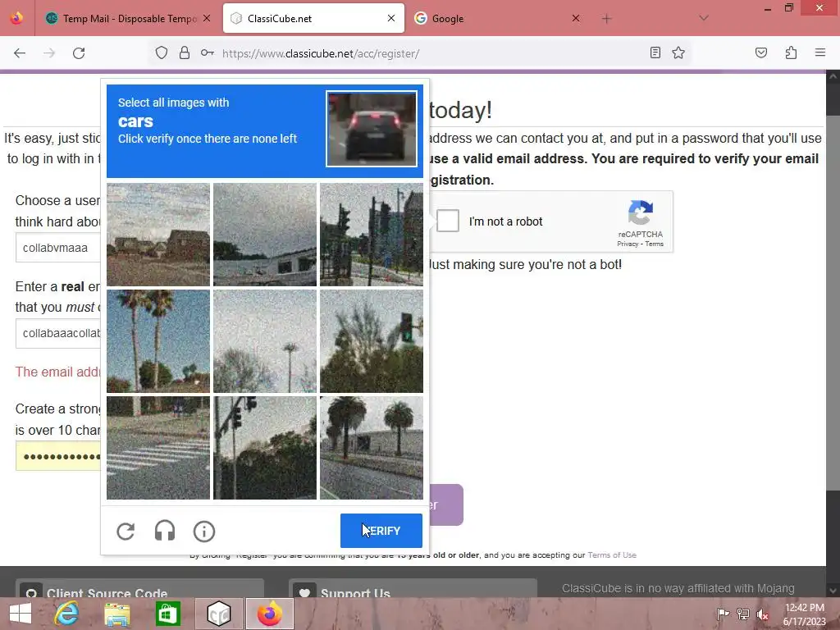Open reCAPTCHA Terms link

[x=654, y=244]
